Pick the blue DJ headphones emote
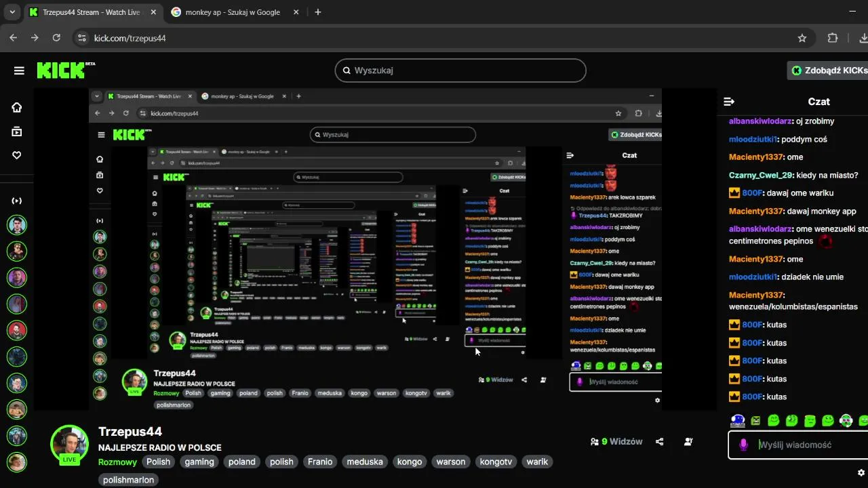Image resolution: width=868 pixels, height=488 pixels. pos(738,421)
